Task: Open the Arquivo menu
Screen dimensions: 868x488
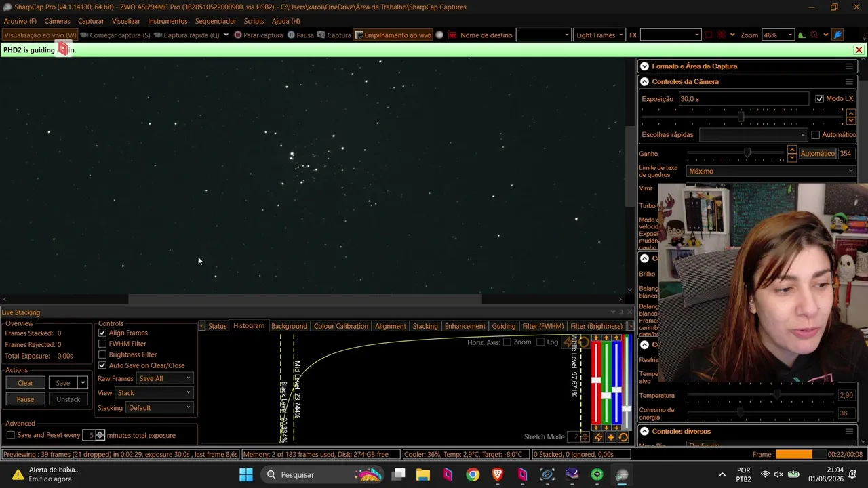Action: [x=20, y=21]
